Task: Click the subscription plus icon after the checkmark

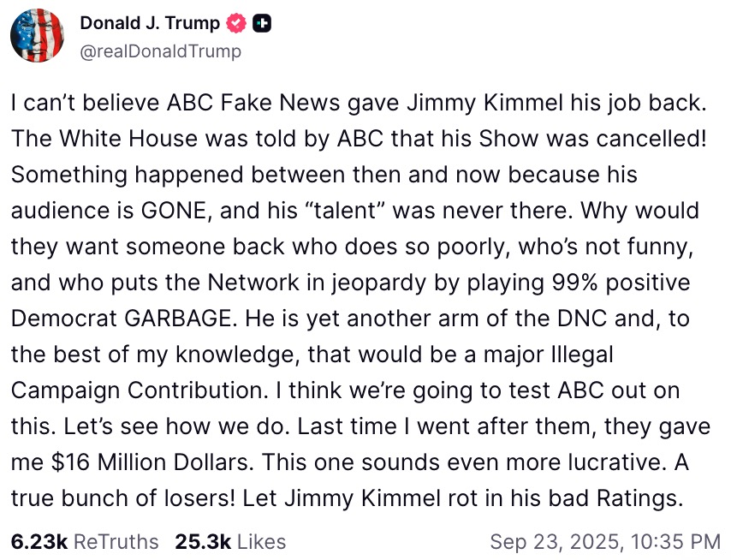Action: [x=262, y=23]
